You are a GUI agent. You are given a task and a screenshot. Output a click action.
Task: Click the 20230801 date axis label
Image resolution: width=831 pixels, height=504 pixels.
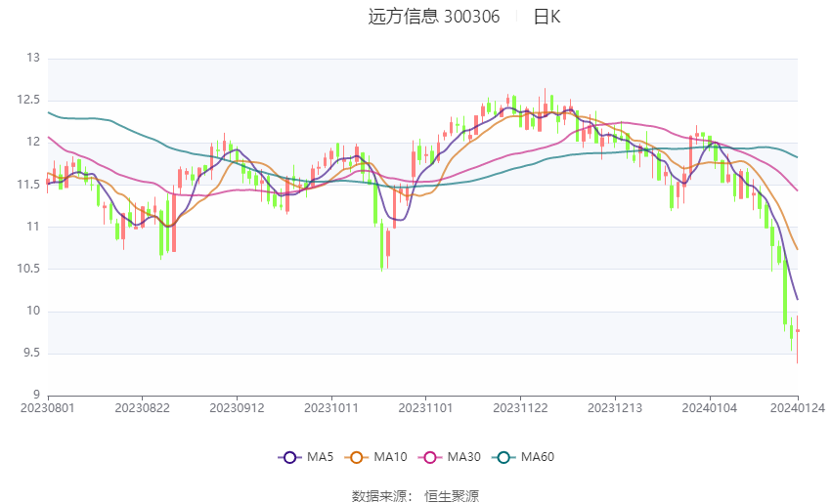[x=48, y=408]
